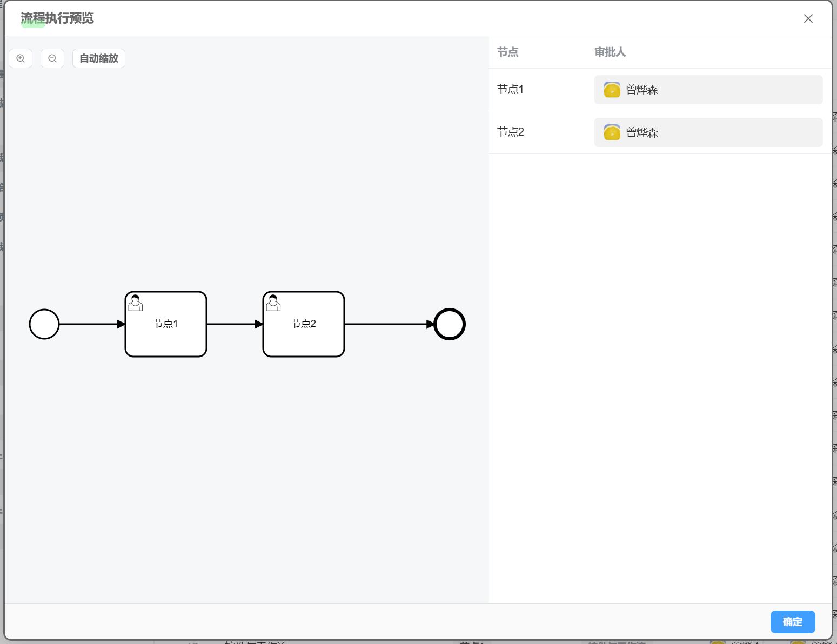The image size is (837, 644).
Task: Click the zoom out magnifier icon
Action: tap(52, 58)
